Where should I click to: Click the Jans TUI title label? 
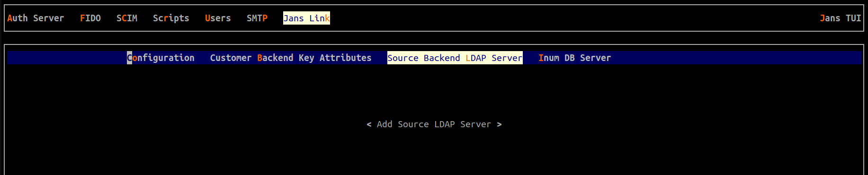pos(841,18)
